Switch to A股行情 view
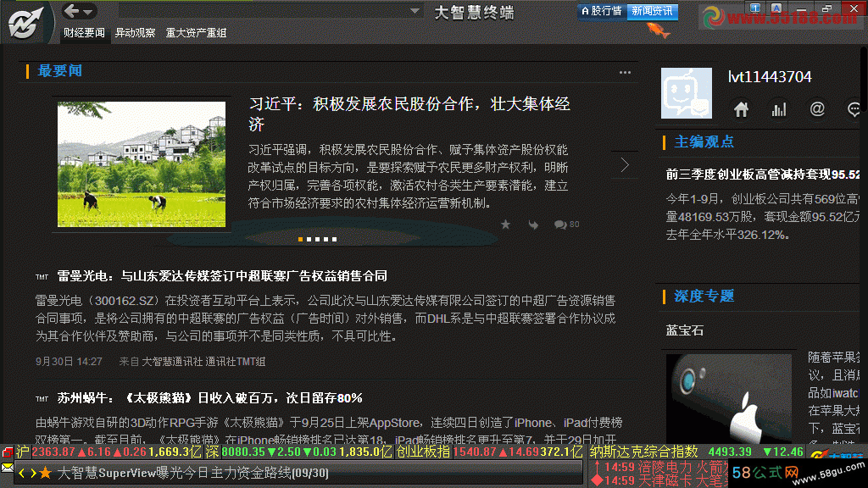This screenshot has width=868, height=488. 602,11
